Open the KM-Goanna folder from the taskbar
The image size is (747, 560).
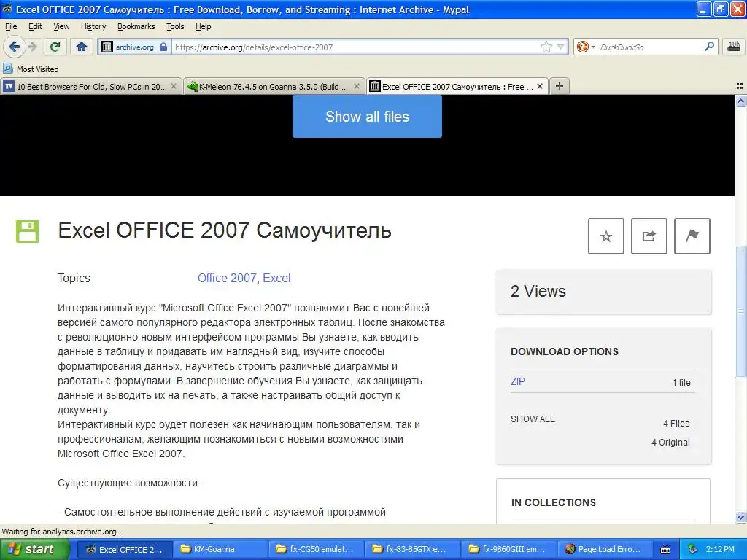click(x=220, y=550)
